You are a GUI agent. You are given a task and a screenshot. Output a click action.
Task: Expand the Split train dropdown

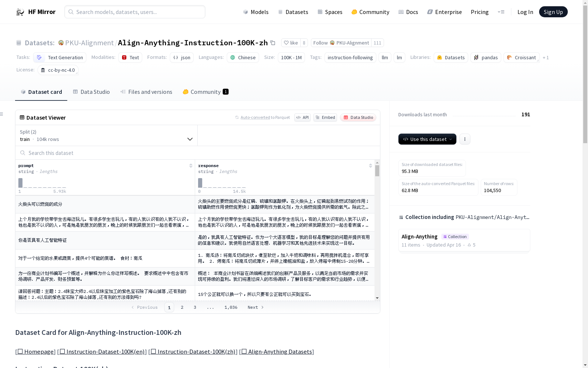click(106, 135)
